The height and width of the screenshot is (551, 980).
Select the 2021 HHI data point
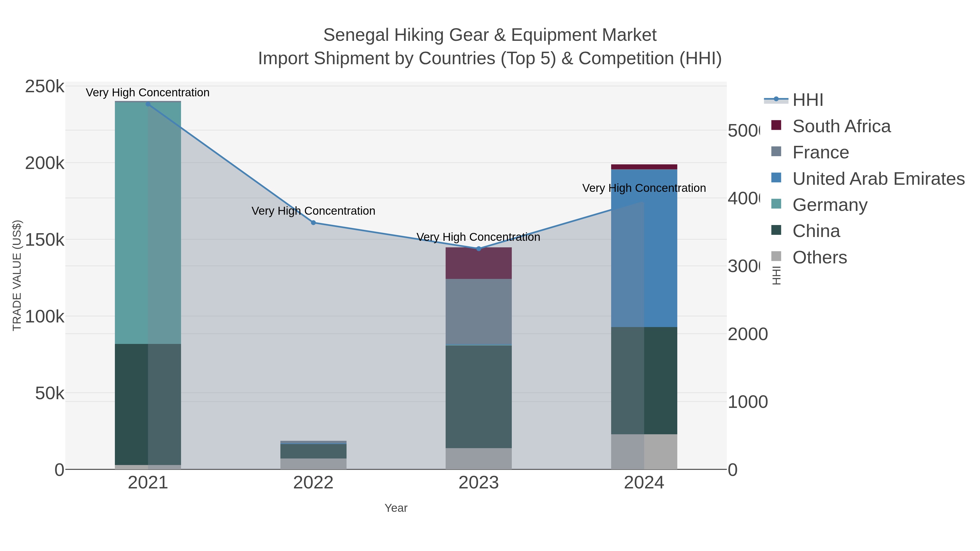click(x=148, y=104)
